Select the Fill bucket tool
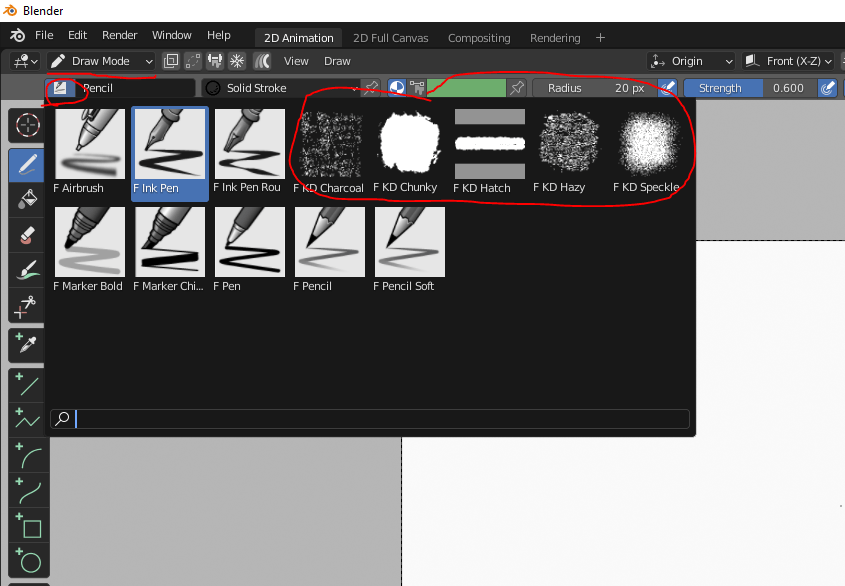Viewport: 845px width, 586px height. click(27, 199)
